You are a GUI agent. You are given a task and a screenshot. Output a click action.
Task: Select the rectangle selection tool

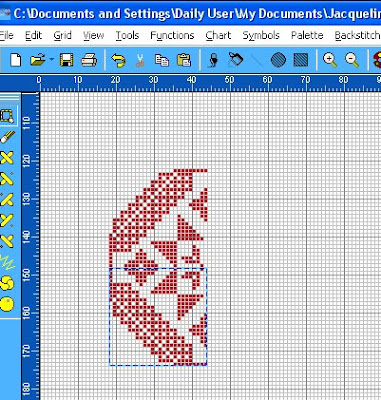point(7,116)
